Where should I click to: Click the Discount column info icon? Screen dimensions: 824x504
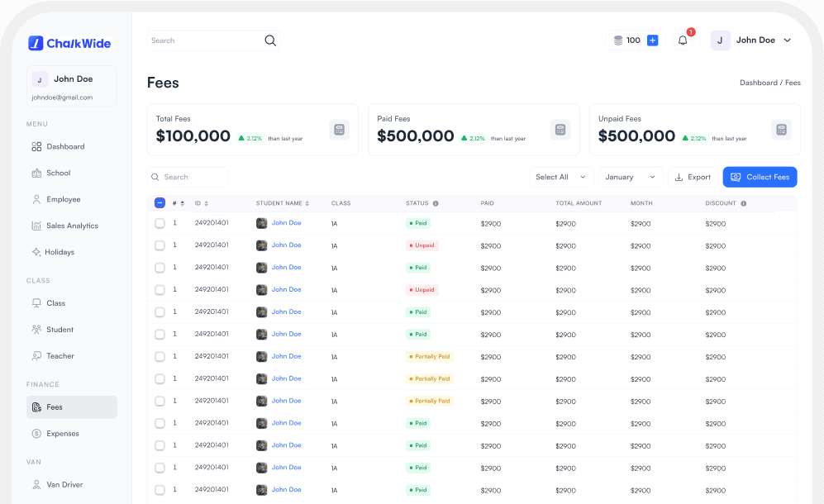pos(743,203)
